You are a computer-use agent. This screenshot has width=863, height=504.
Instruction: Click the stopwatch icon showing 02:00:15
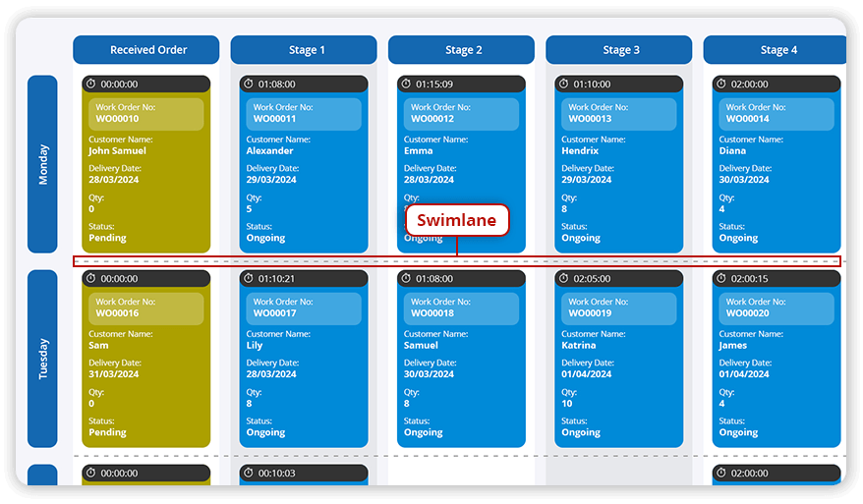tap(720, 279)
